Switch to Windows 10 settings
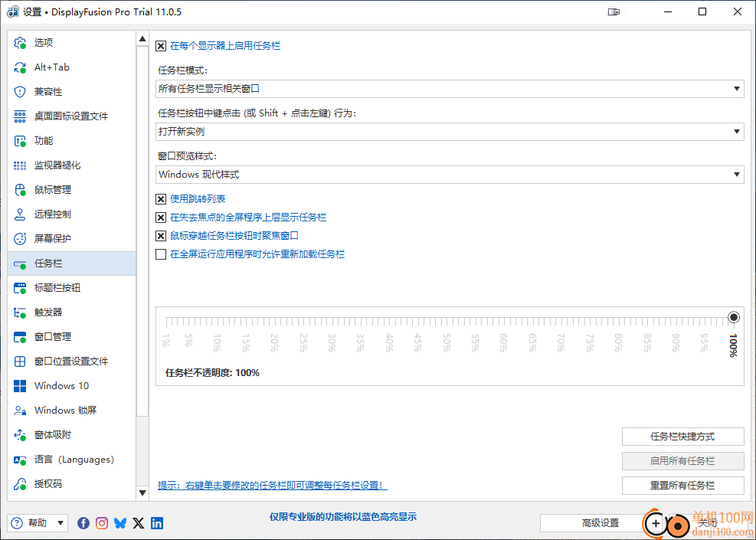The width and height of the screenshot is (756, 540). (x=72, y=386)
